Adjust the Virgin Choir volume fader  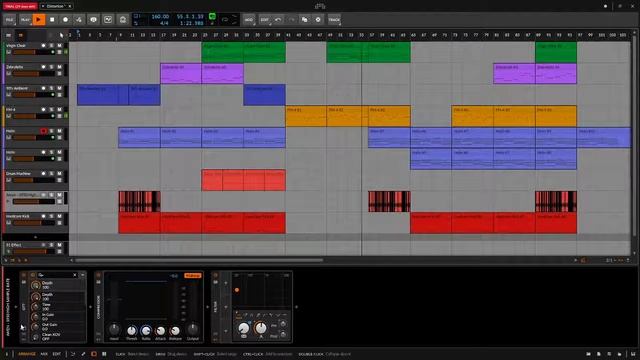click(x=33, y=52)
